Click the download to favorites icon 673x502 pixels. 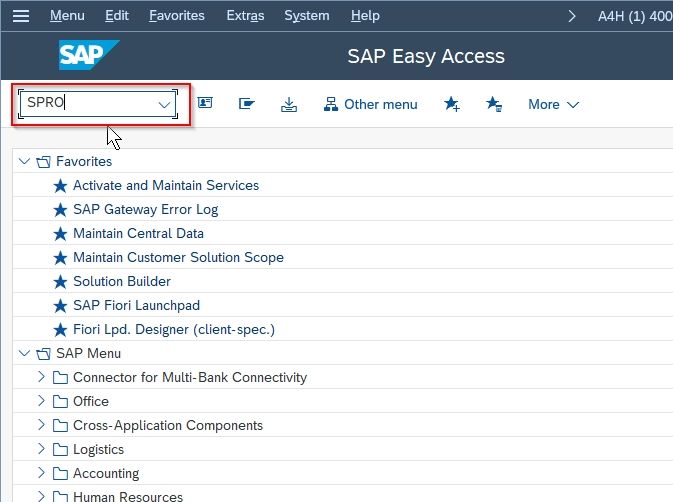289,104
